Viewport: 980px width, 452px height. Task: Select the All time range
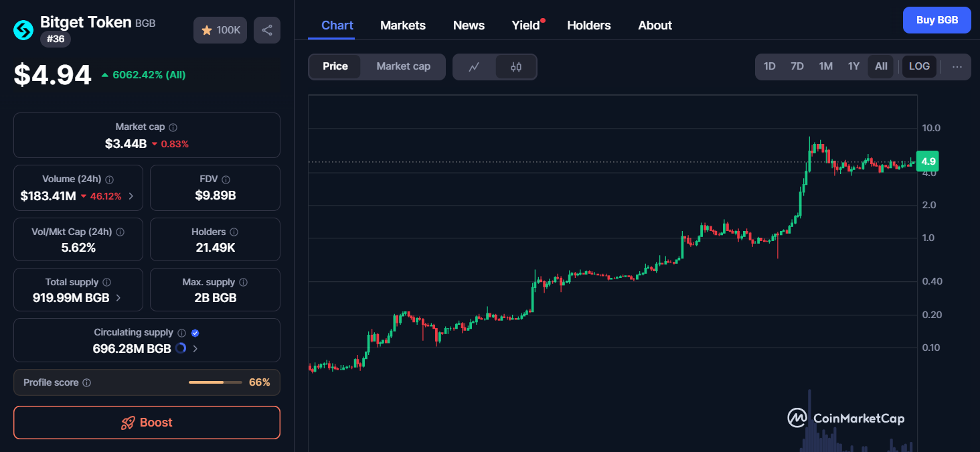coord(881,66)
